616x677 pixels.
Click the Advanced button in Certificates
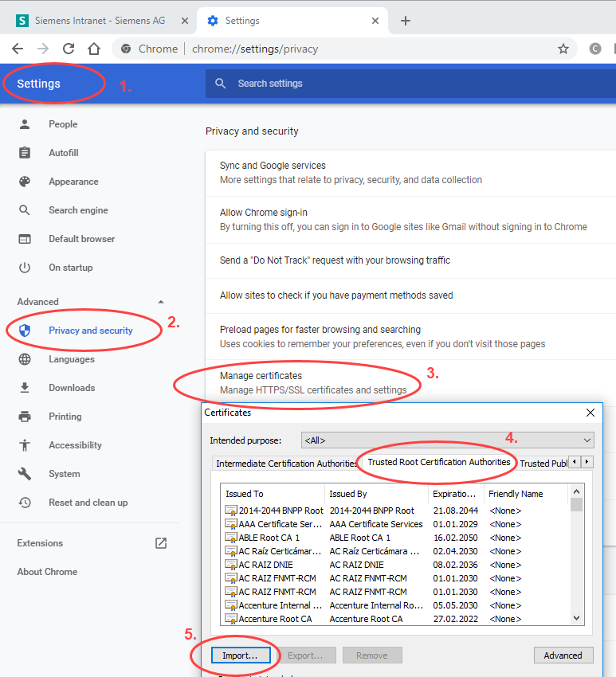pyautogui.click(x=563, y=655)
